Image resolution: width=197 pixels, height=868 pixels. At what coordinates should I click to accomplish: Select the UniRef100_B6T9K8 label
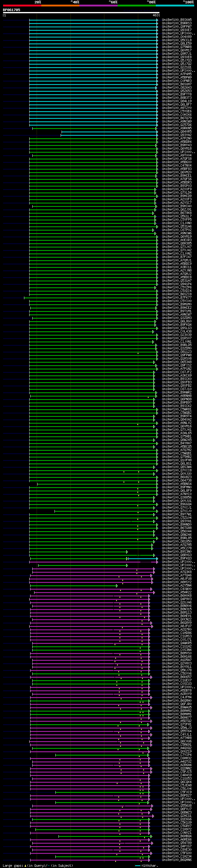[177, 213]
